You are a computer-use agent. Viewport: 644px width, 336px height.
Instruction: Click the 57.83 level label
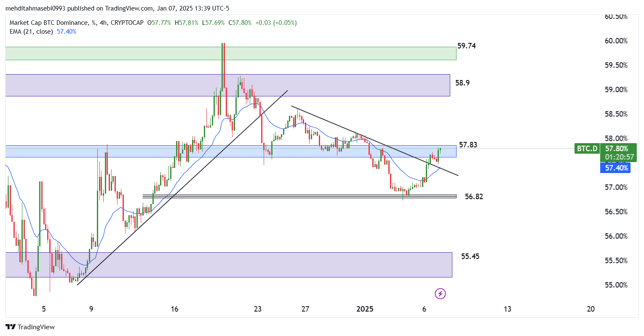[x=468, y=145]
